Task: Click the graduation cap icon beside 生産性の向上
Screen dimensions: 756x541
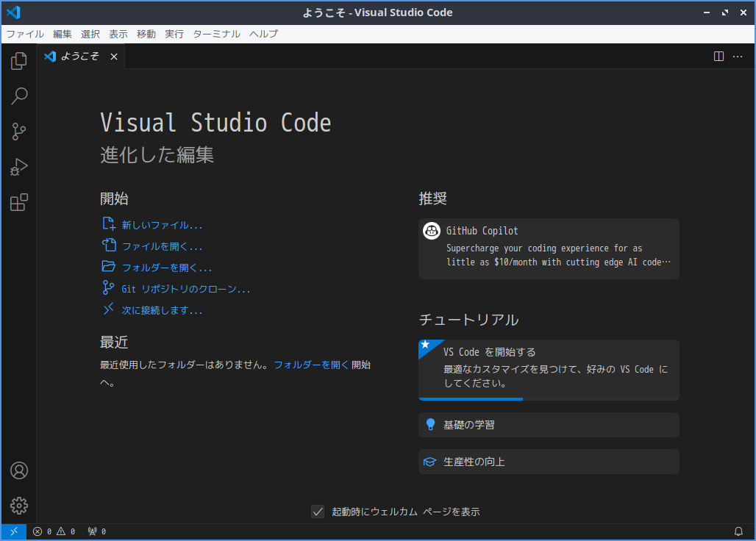Action: click(x=429, y=462)
